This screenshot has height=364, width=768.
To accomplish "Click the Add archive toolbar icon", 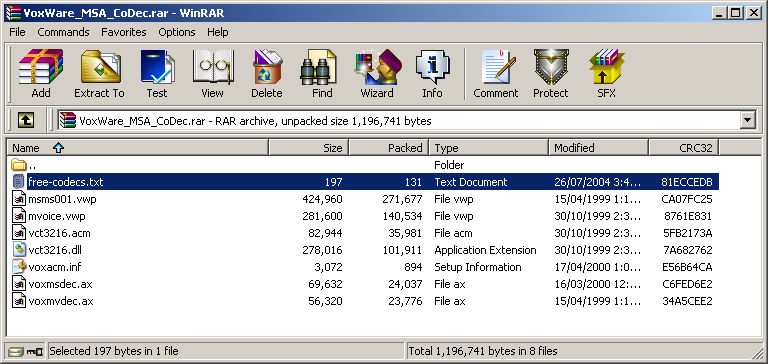I will point(41,73).
